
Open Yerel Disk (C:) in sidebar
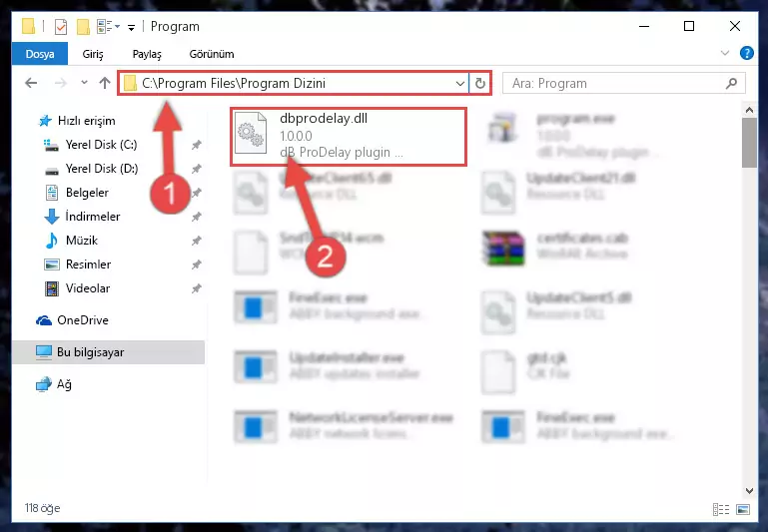point(91,145)
